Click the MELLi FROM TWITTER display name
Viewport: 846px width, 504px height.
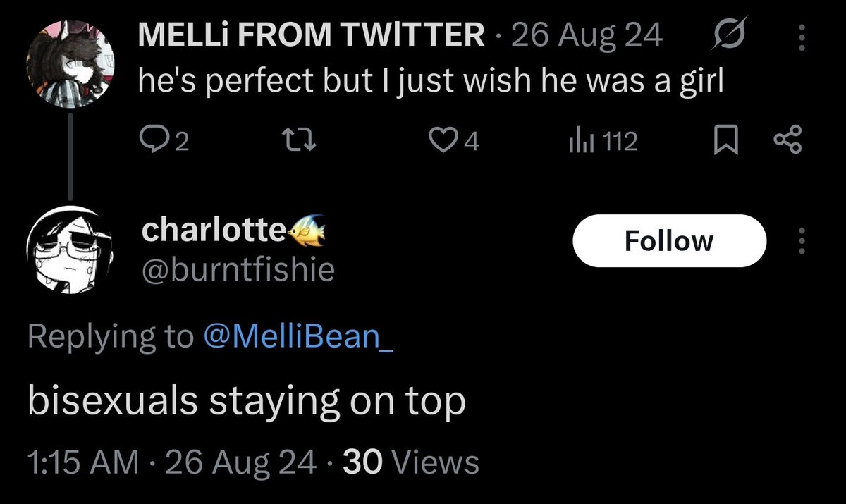point(311,35)
